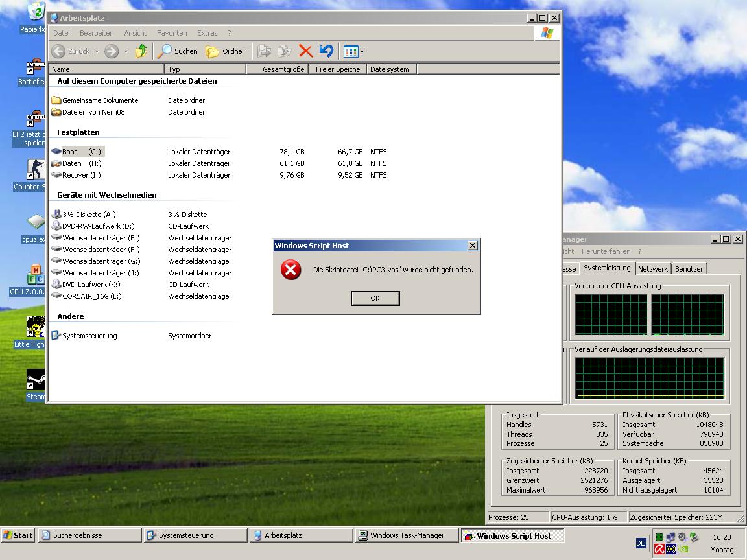Open the Ansicht menu

[x=136, y=33]
